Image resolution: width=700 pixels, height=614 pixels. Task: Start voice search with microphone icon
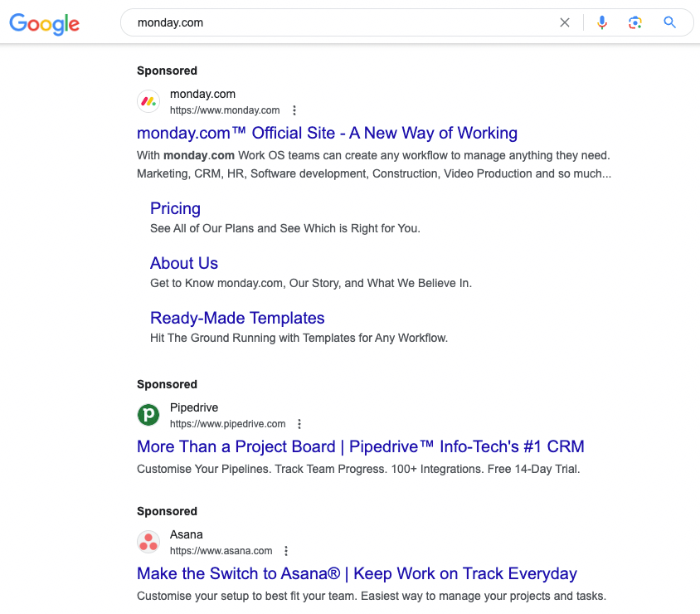(602, 22)
